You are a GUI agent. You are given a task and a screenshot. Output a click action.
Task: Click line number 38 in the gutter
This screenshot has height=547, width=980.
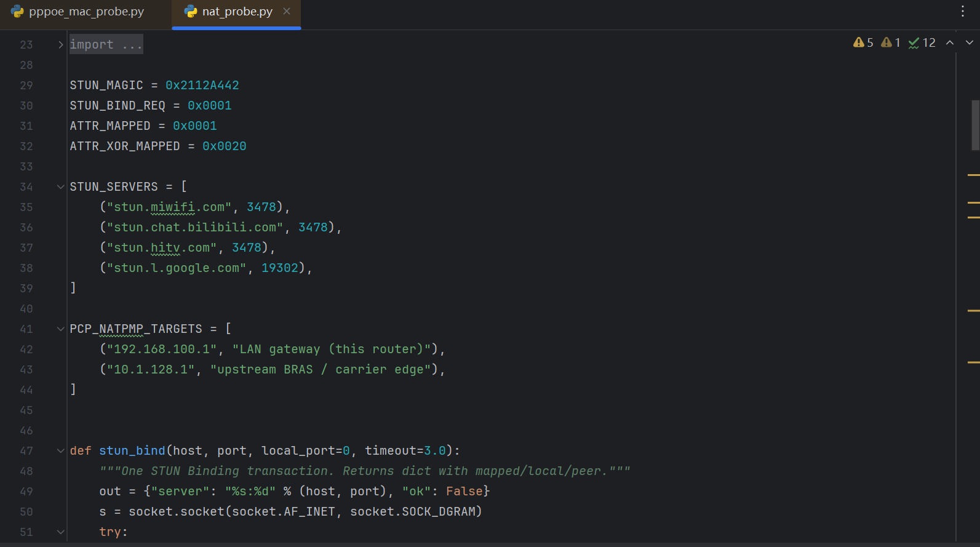pyautogui.click(x=26, y=268)
